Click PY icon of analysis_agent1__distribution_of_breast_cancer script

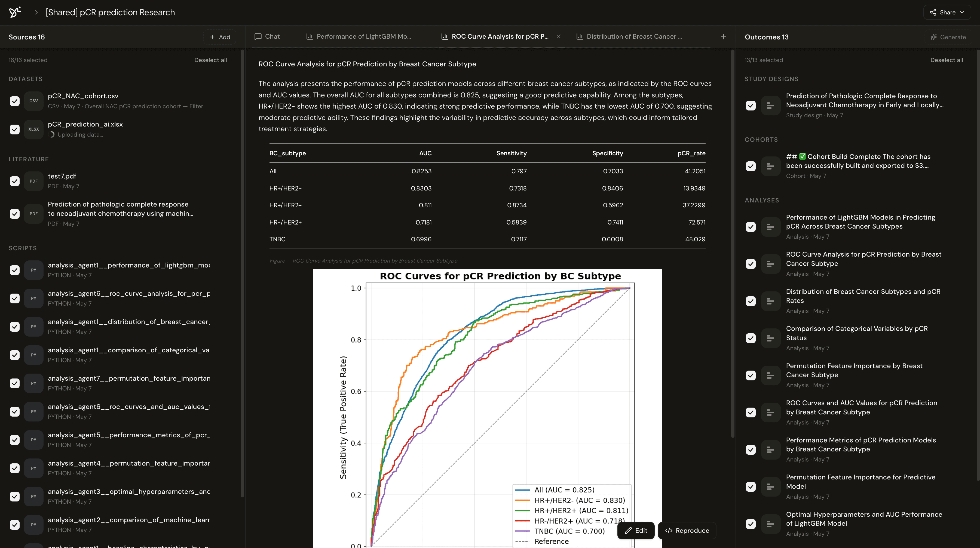coord(33,327)
